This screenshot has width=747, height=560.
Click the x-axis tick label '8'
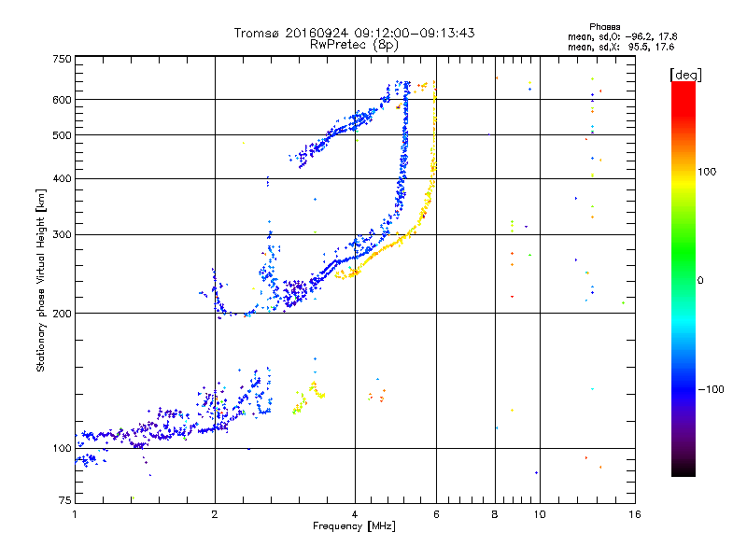[x=495, y=514]
